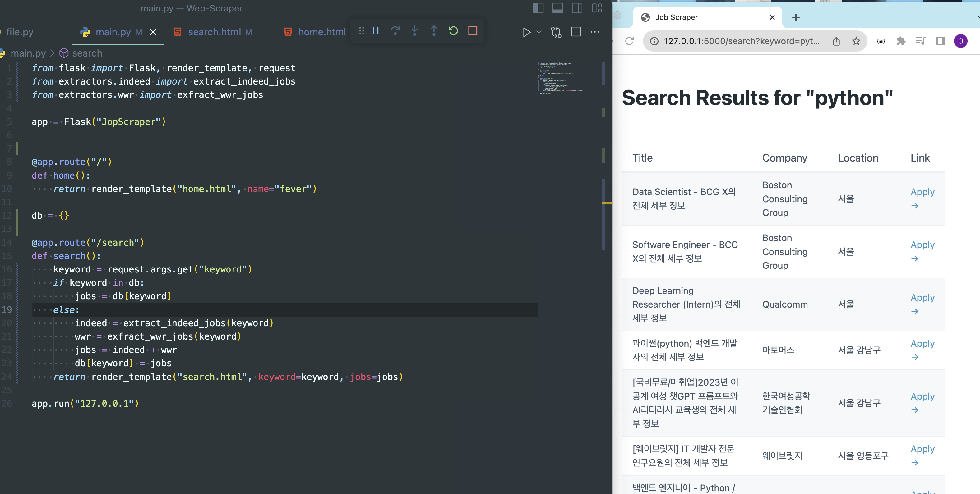Toggle the bottom panel visibility
This screenshot has height=494, width=980.
coord(557,8)
